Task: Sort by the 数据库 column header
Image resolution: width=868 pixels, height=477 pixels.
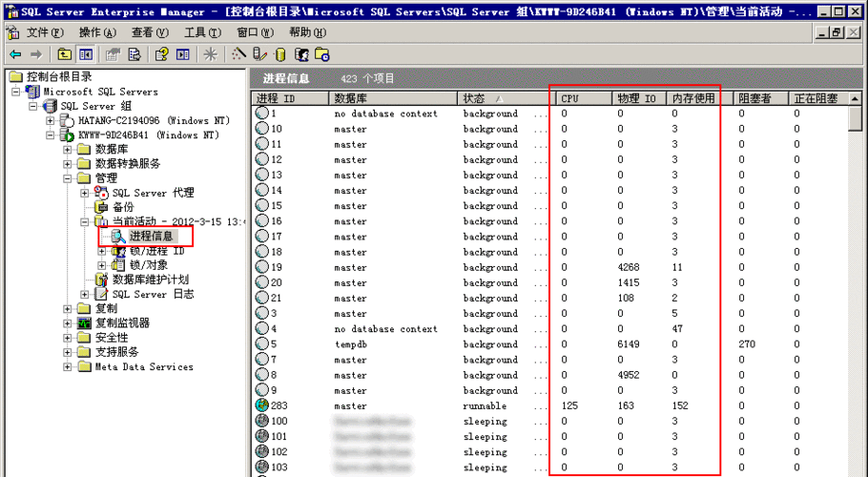Action: 393,98
